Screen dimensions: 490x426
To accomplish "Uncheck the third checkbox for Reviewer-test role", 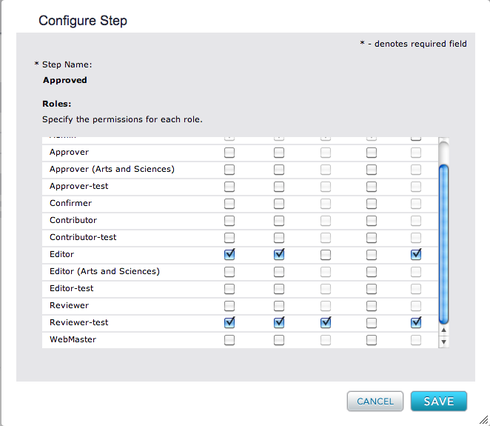I will tap(325, 323).
